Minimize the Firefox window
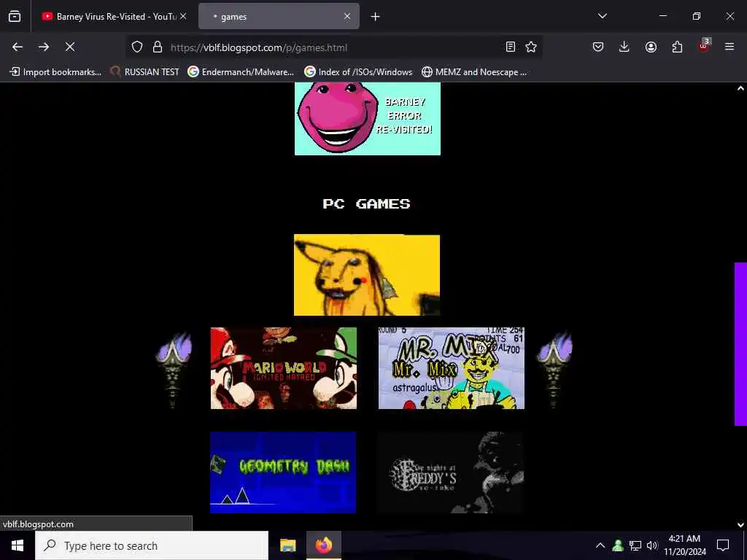The height and width of the screenshot is (560, 747). (x=663, y=16)
